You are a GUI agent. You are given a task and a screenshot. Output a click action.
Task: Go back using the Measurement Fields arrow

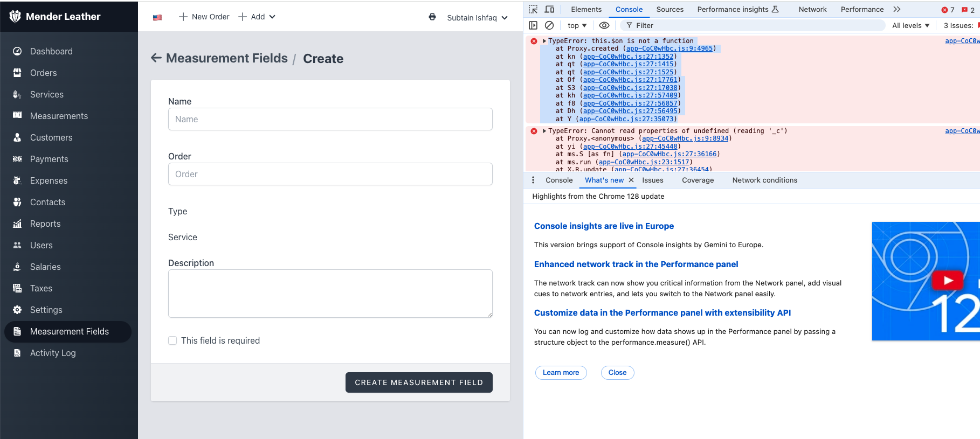(x=156, y=58)
